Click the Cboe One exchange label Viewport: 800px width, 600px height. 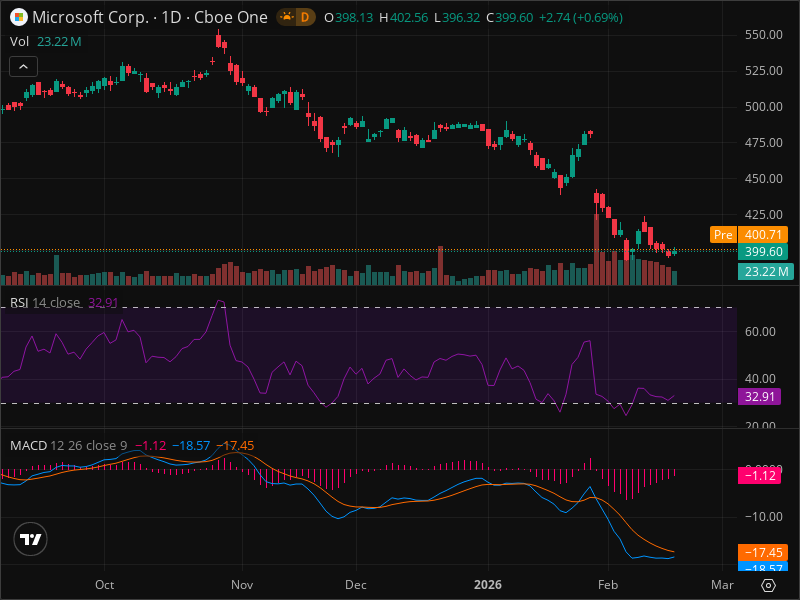231,17
